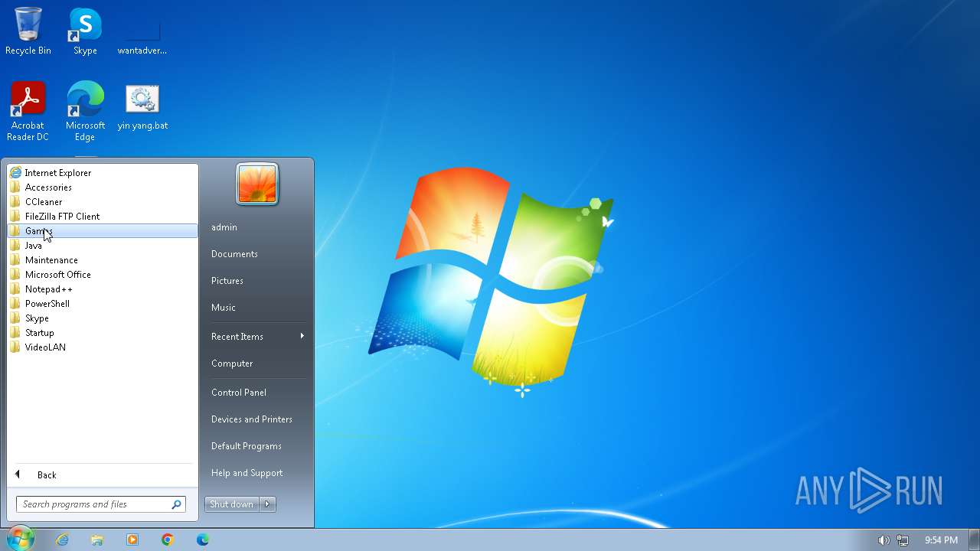
Task: Expand the Java folder
Action: click(103, 246)
